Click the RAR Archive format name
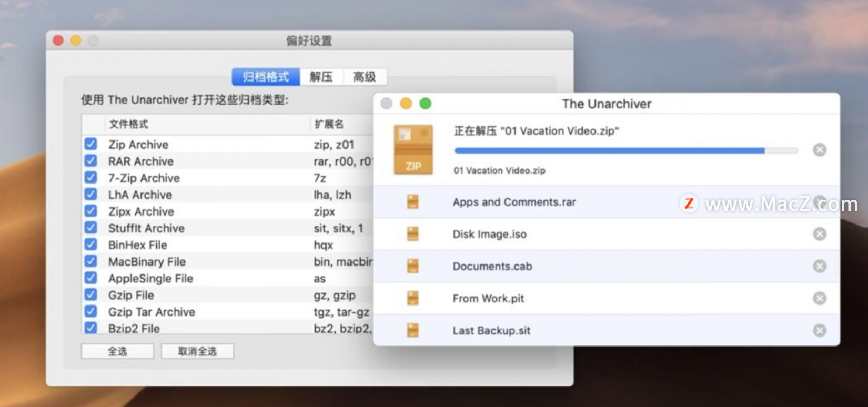 (x=141, y=161)
